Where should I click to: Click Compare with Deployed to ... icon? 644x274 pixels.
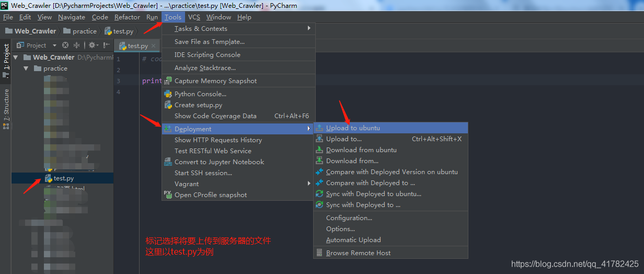[x=319, y=183]
